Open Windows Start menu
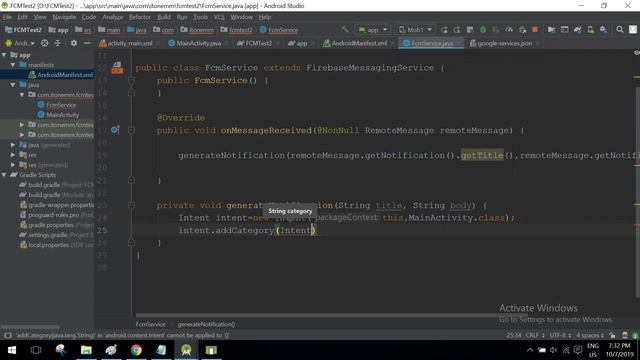Image resolution: width=640 pixels, height=360 pixels. [11, 350]
